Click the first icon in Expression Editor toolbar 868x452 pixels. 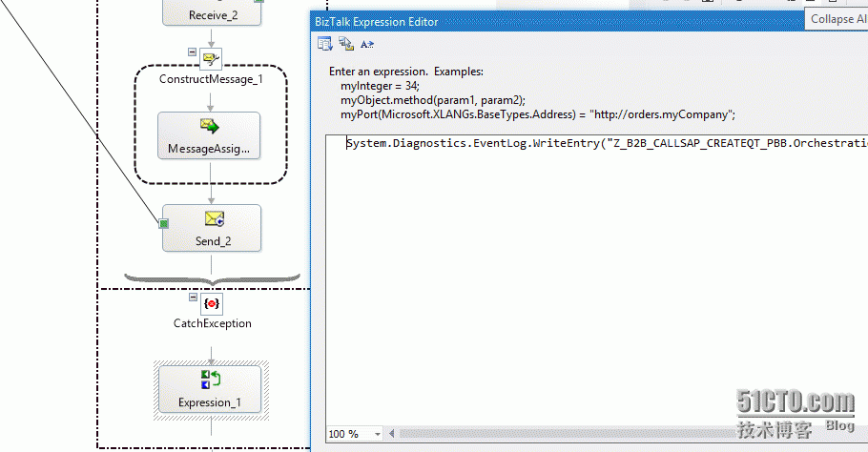tap(325, 44)
